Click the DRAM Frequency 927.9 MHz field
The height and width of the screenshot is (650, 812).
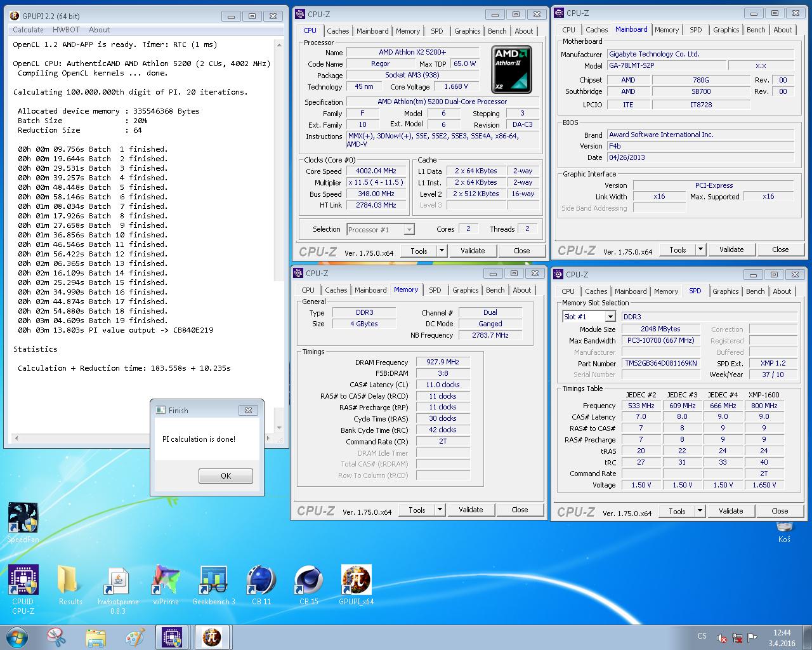pos(443,362)
